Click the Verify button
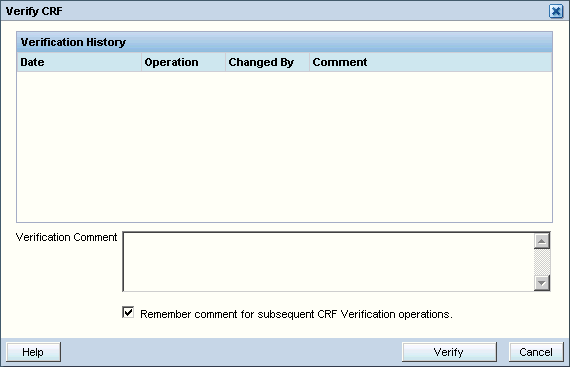 tap(449, 352)
